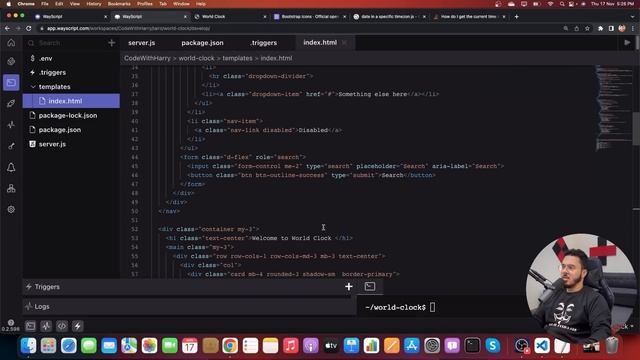Open the bell notifications sidebar icon

pos(11,167)
